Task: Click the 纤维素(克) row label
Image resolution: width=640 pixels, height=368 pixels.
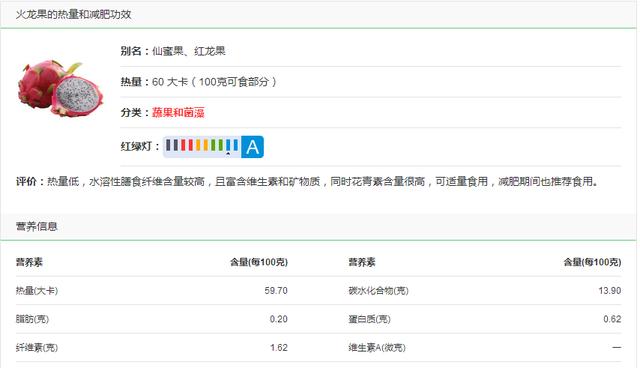Action: 37,348
